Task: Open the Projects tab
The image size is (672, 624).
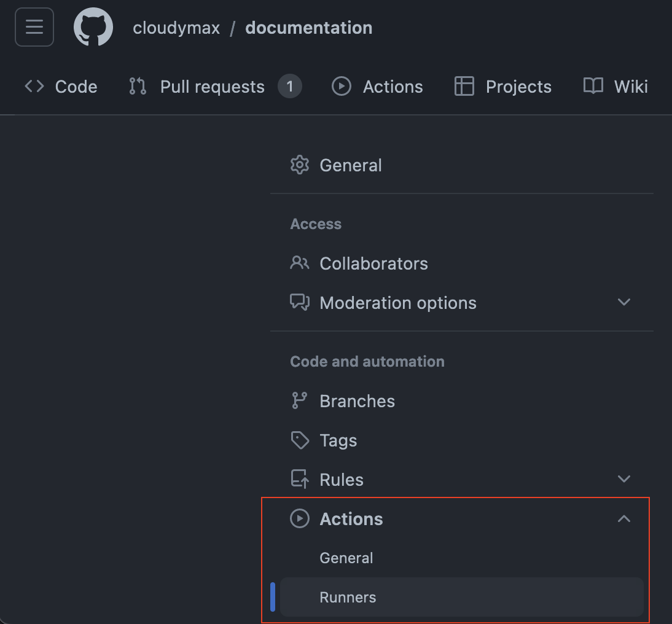Action: [x=502, y=87]
